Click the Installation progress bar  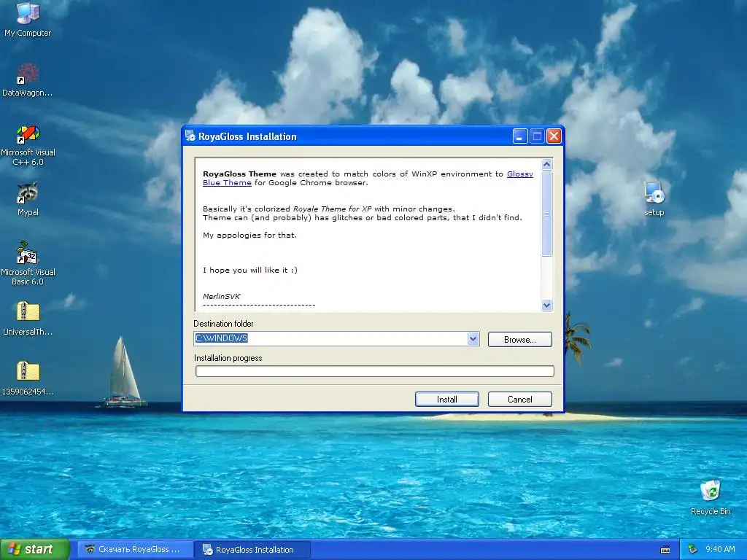(374, 371)
